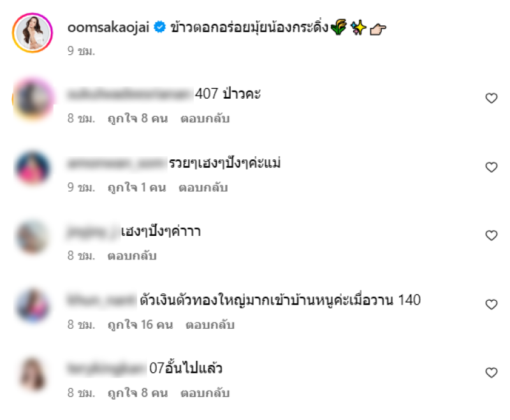Image resolution: width=510 pixels, height=420 pixels.
Task: Open avatar of the 'เฮงๆปังๆค่าาา' commenter
Action: point(33,236)
